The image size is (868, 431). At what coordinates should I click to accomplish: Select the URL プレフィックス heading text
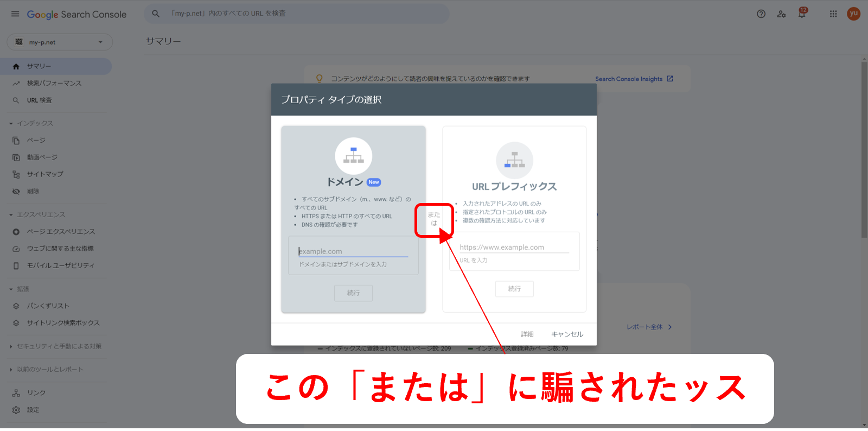(514, 187)
